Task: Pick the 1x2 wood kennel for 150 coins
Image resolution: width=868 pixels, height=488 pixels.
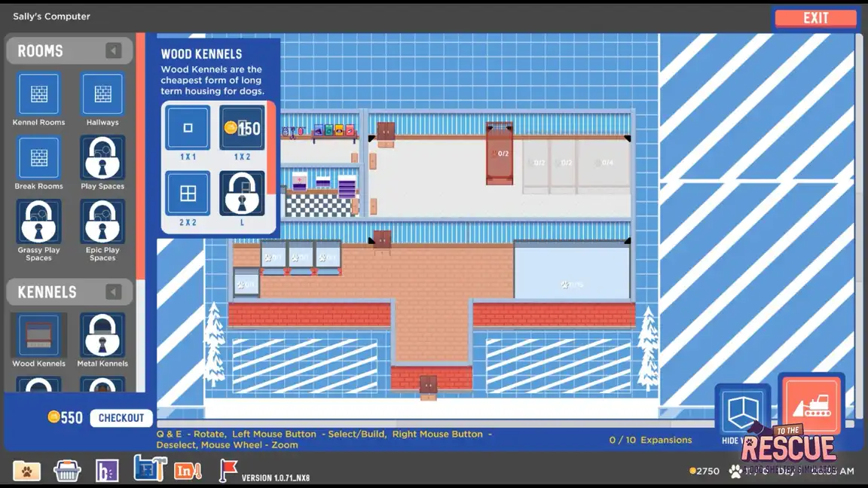Action: click(242, 128)
